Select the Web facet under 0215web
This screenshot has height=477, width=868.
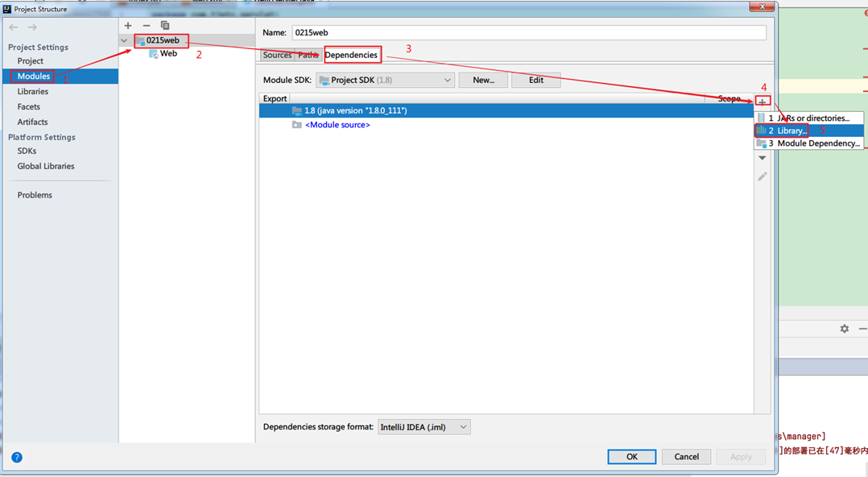point(168,54)
